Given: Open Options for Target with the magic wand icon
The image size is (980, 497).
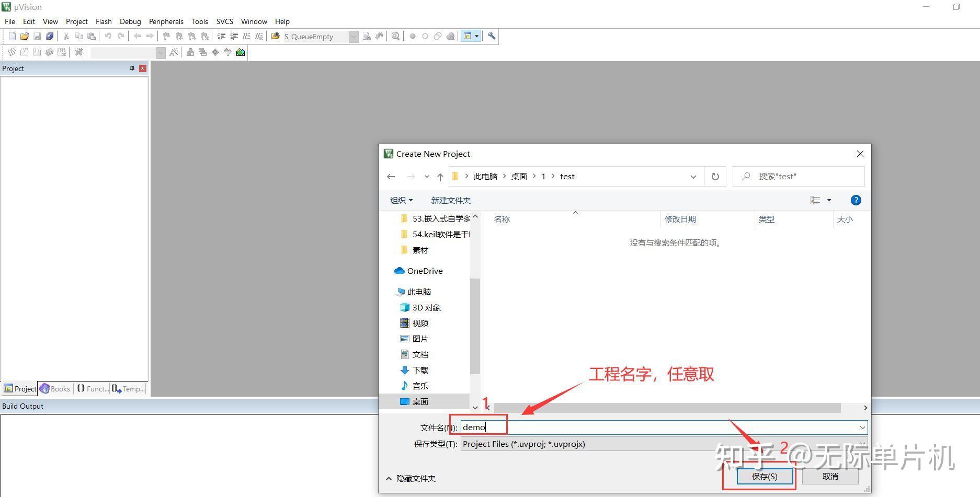Looking at the screenshot, I should click(175, 52).
